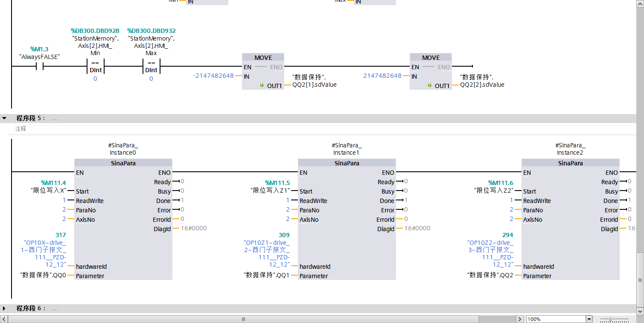
Task: Select the SinaPara_Instance2 block title
Action: click(x=570, y=163)
